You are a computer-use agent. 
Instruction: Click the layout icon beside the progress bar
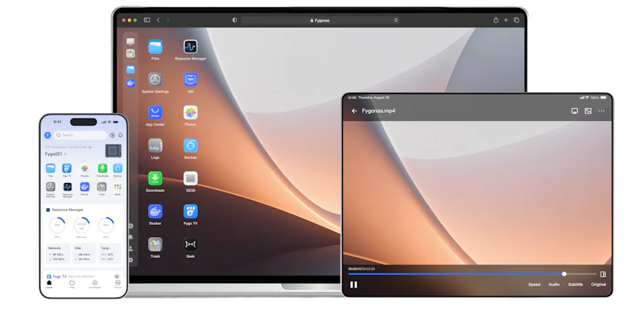tap(603, 274)
